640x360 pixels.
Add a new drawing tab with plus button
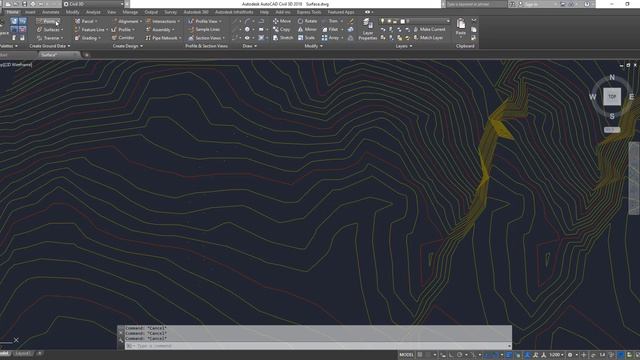click(x=87, y=55)
